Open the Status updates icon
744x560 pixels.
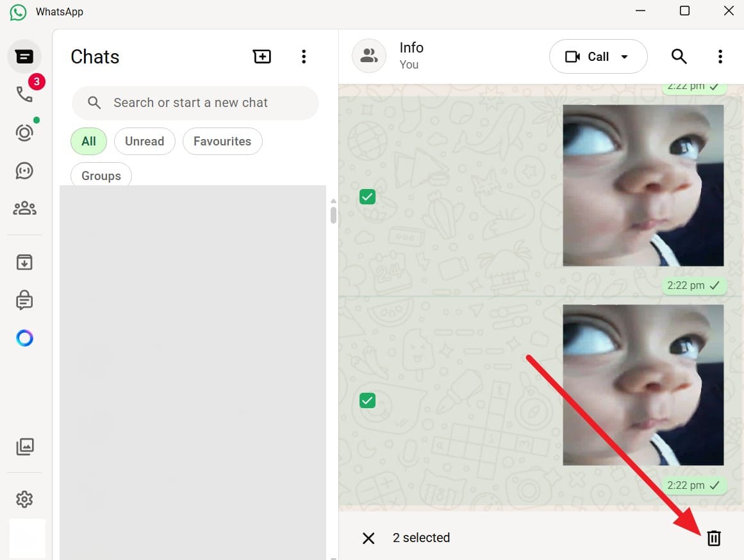(24, 133)
